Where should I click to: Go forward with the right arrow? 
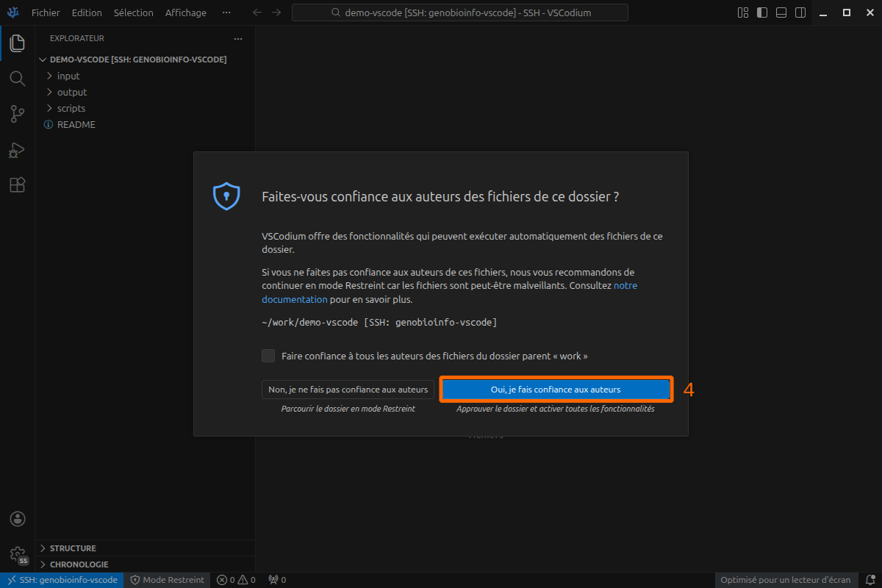276,12
